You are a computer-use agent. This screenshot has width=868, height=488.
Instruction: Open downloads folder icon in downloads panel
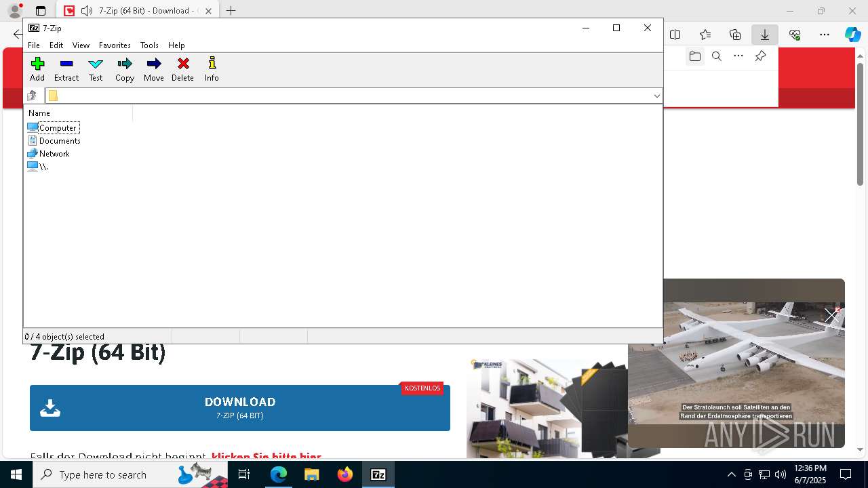695,56
